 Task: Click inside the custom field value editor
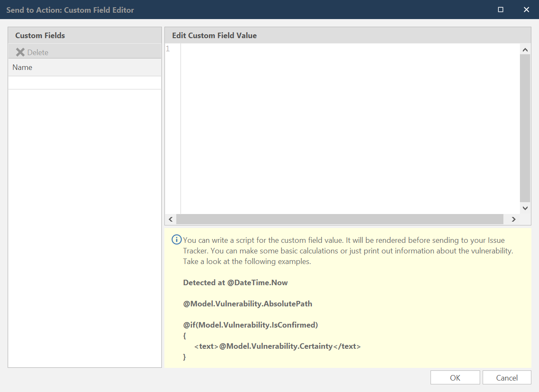click(x=347, y=127)
